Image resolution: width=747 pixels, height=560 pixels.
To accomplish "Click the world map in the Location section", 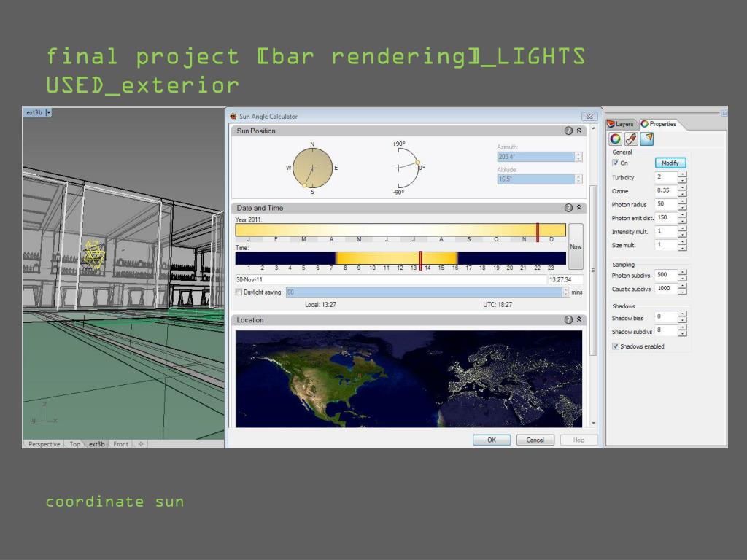I will coord(409,378).
